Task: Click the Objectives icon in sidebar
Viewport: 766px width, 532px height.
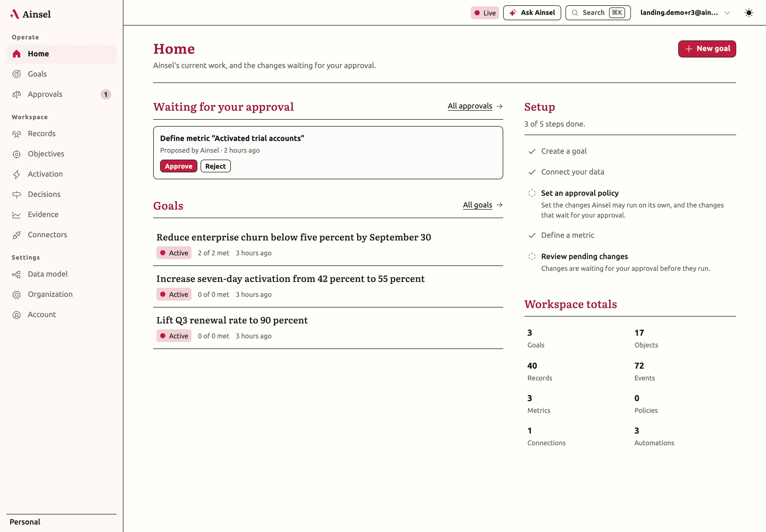Action: pos(17,154)
